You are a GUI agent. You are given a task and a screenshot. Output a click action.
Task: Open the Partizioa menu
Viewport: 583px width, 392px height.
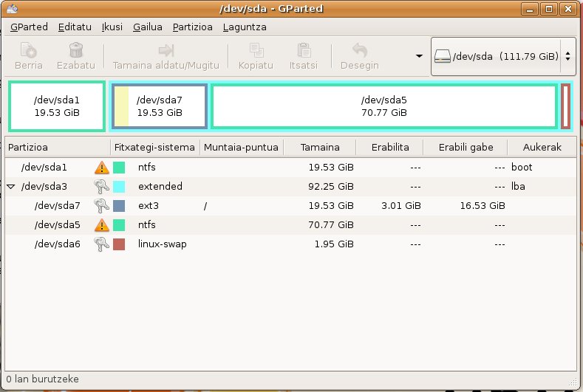tap(193, 27)
